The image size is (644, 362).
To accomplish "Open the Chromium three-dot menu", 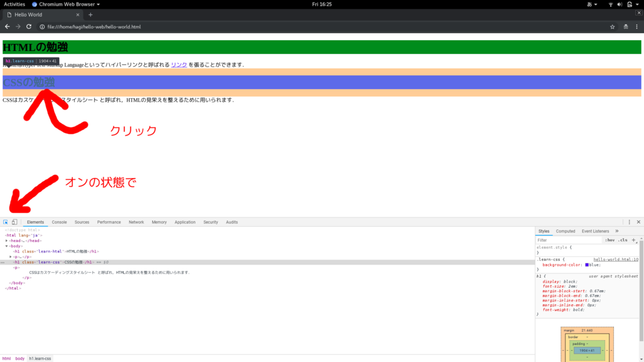I will pyautogui.click(x=637, y=26).
